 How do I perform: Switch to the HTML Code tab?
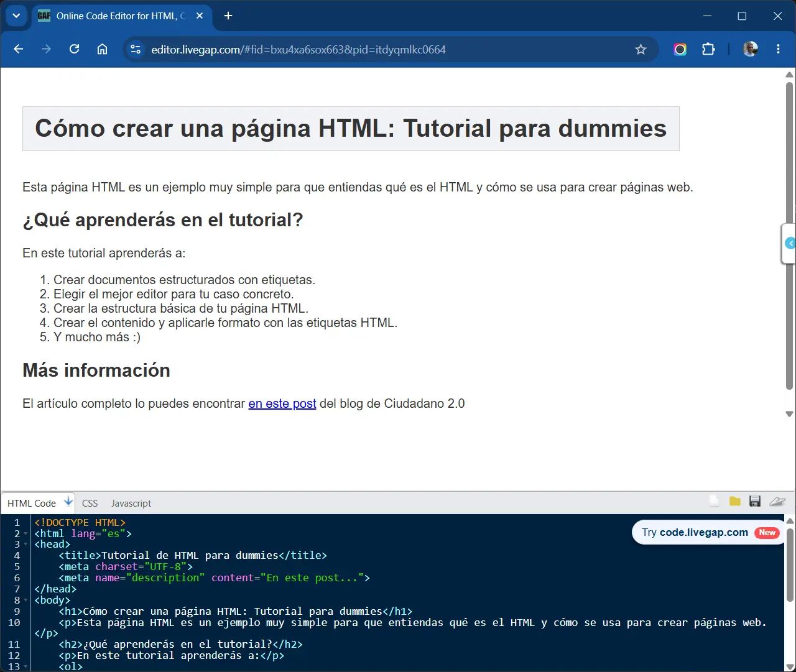coord(32,503)
